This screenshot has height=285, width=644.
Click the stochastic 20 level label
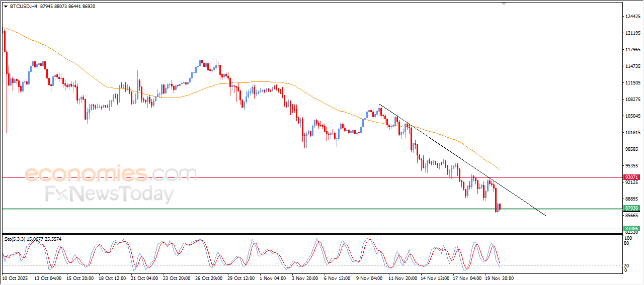pyautogui.click(x=626, y=265)
